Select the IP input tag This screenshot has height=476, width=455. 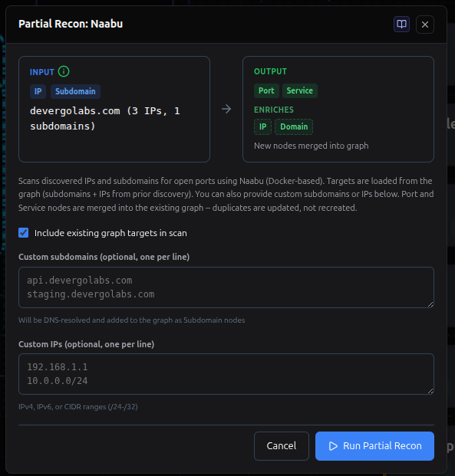[38, 91]
